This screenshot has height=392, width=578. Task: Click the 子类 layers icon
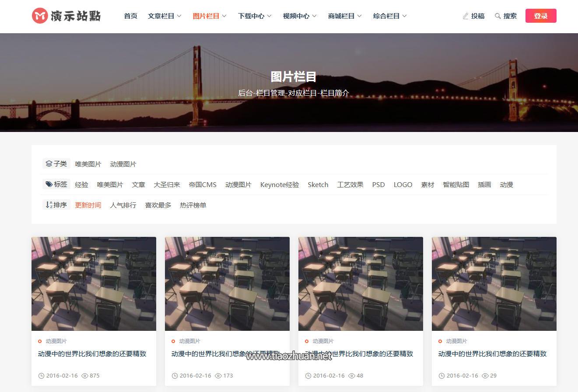tap(49, 164)
